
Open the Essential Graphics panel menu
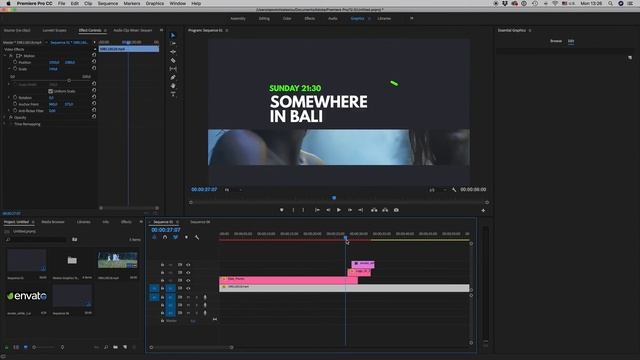(x=530, y=30)
